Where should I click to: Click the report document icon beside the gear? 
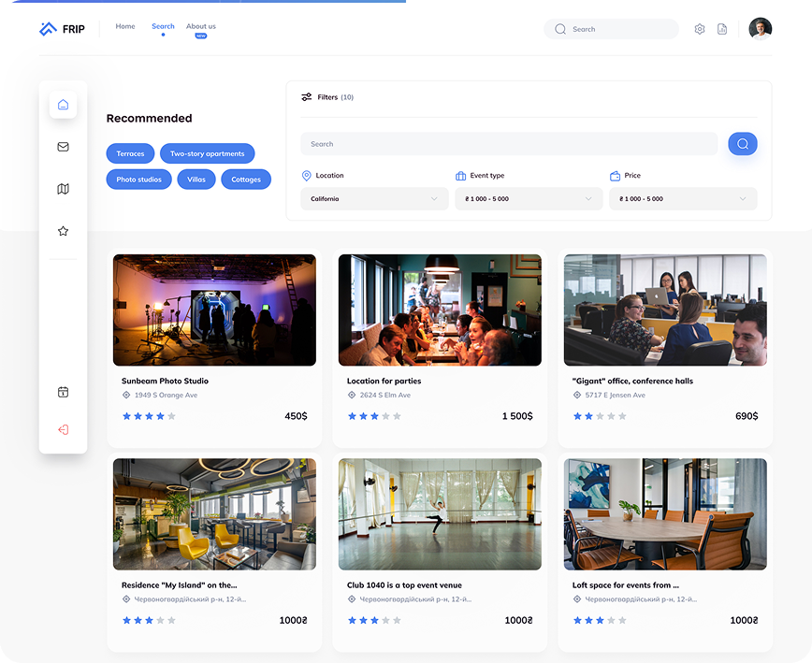[722, 29]
